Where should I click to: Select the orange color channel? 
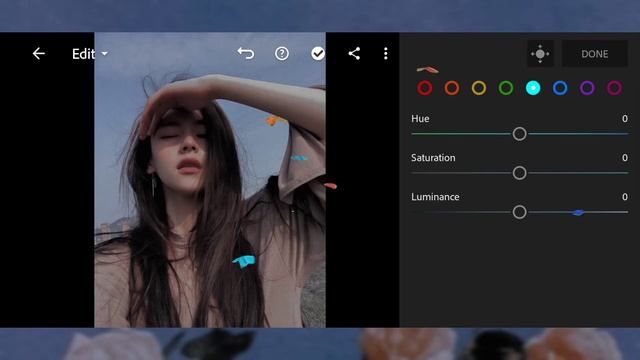coord(452,88)
